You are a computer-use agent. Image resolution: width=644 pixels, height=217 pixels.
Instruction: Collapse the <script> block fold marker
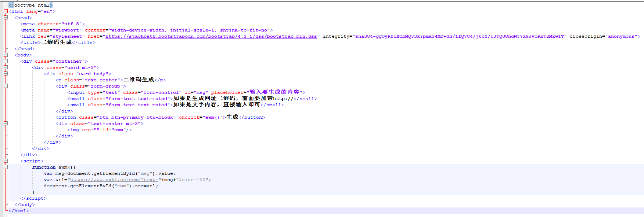6,161
